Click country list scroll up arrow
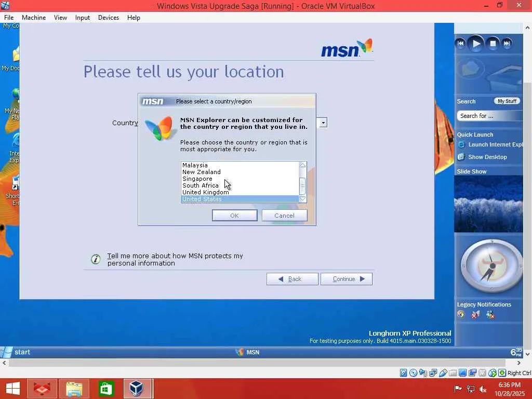Viewport: 532px width, 399px height. click(x=303, y=165)
